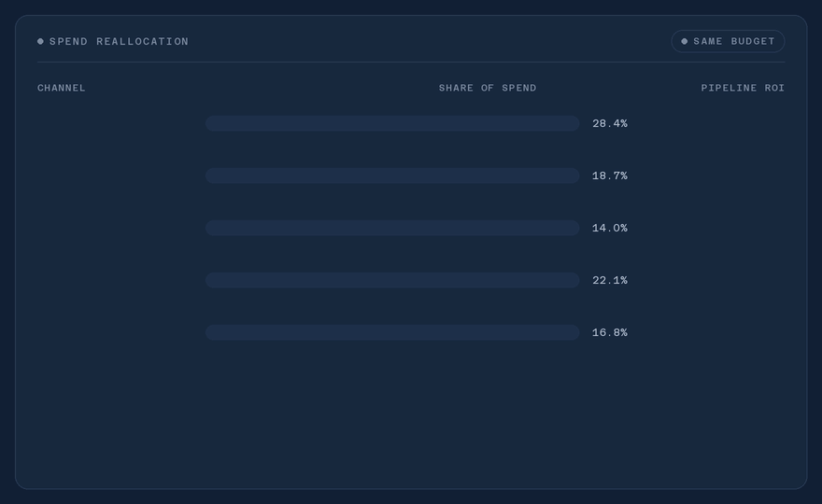Click the divider line under the card header
822x504 pixels.
tap(411, 62)
